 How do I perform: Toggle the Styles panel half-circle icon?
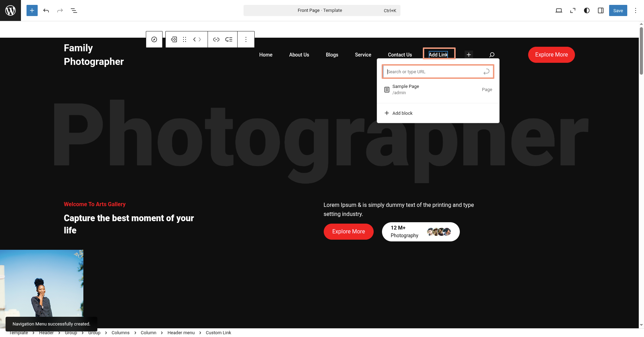pyautogui.click(x=587, y=10)
